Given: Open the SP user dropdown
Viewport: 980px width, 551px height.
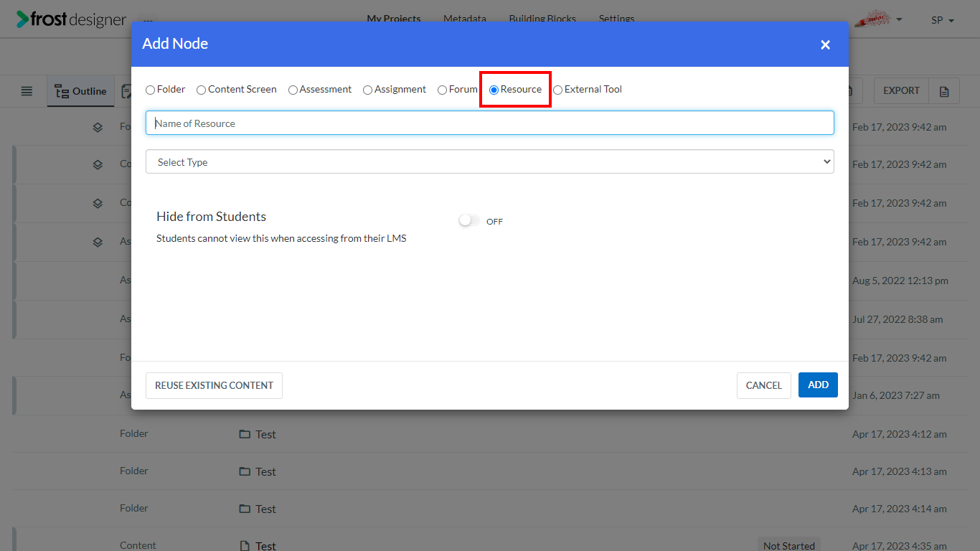Looking at the screenshot, I should 943,20.
